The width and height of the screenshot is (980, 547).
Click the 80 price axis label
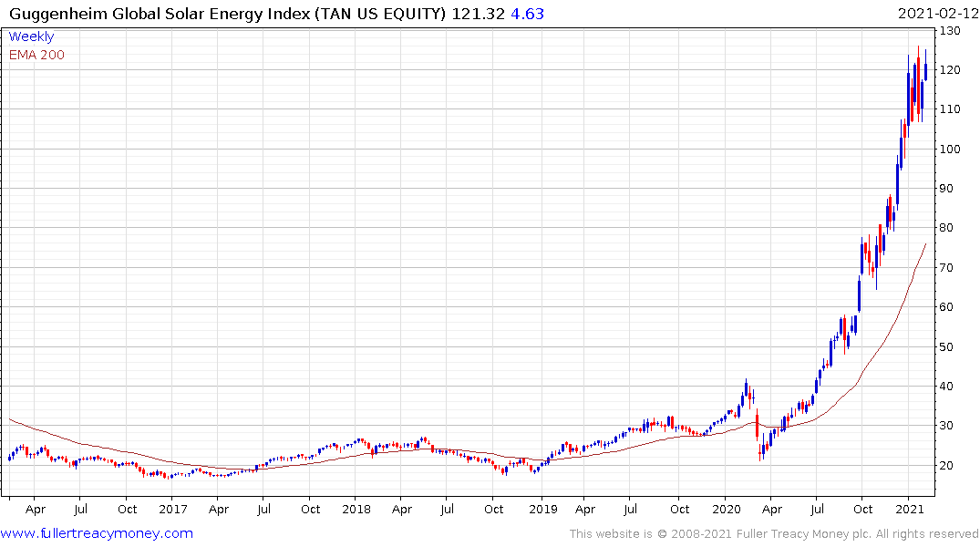945,228
